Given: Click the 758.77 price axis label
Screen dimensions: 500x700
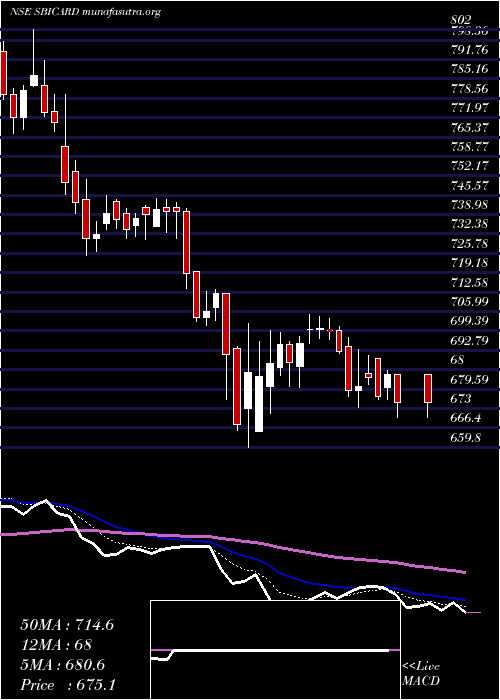Looking at the screenshot, I should 470,147.
